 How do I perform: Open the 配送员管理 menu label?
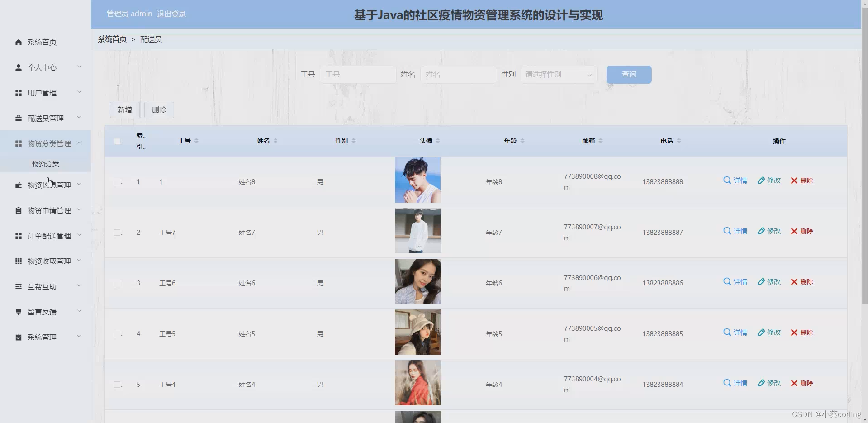[x=46, y=118]
